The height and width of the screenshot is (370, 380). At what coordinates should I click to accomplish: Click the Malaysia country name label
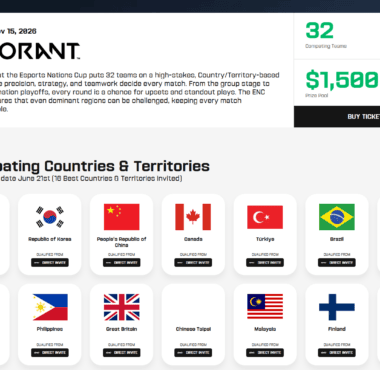(x=265, y=329)
